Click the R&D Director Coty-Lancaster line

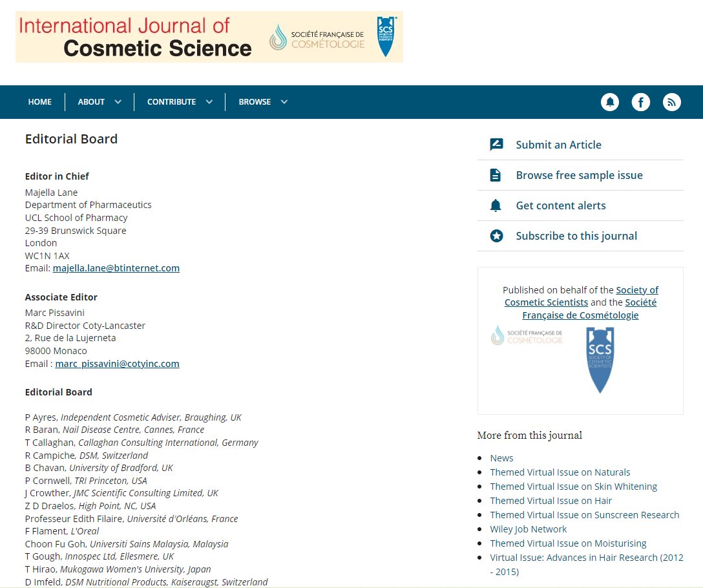point(85,326)
